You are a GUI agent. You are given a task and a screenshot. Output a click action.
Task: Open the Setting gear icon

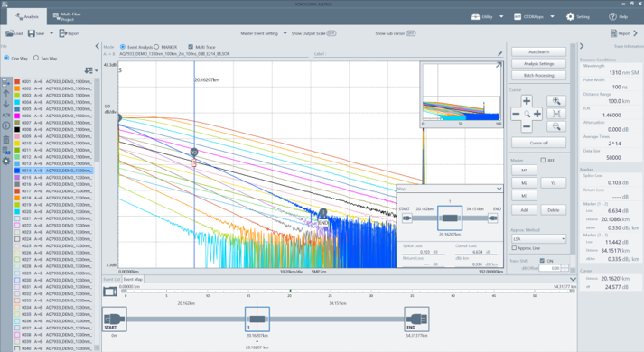570,16
